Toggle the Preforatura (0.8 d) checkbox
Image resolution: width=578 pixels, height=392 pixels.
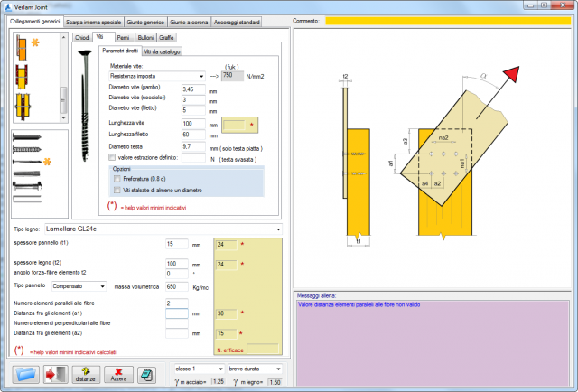pos(117,179)
